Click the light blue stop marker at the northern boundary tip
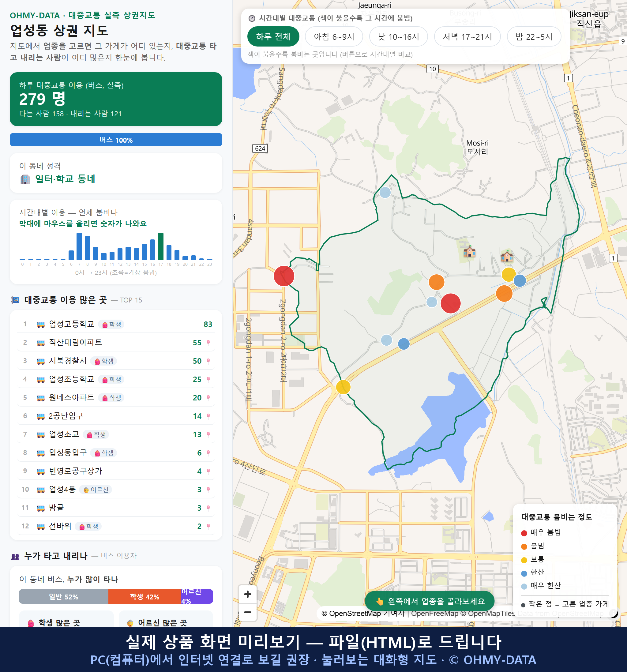This screenshot has height=672, width=627. tap(385, 192)
